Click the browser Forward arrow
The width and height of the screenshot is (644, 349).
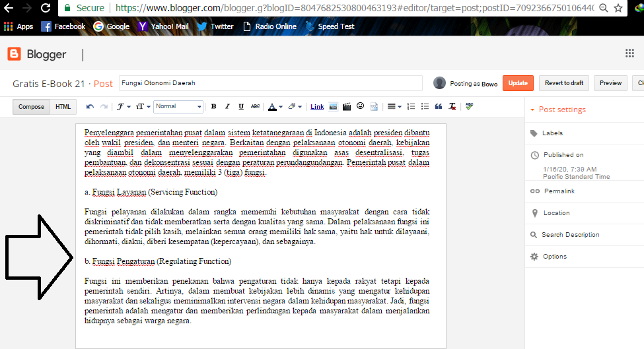[x=28, y=8]
